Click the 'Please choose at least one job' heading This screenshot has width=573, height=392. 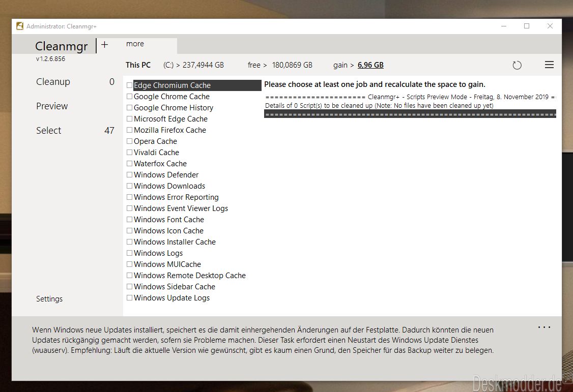click(x=375, y=84)
